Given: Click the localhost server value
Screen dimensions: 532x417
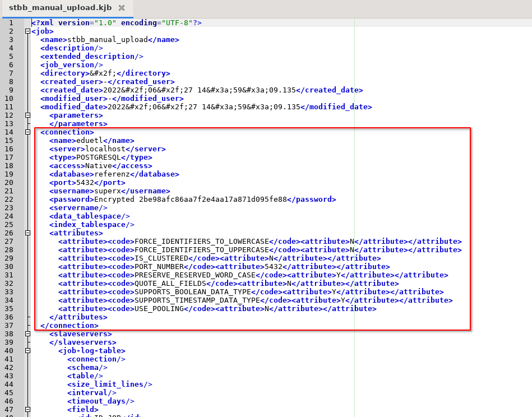Looking at the screenshot, I should [x=105, y=149].
